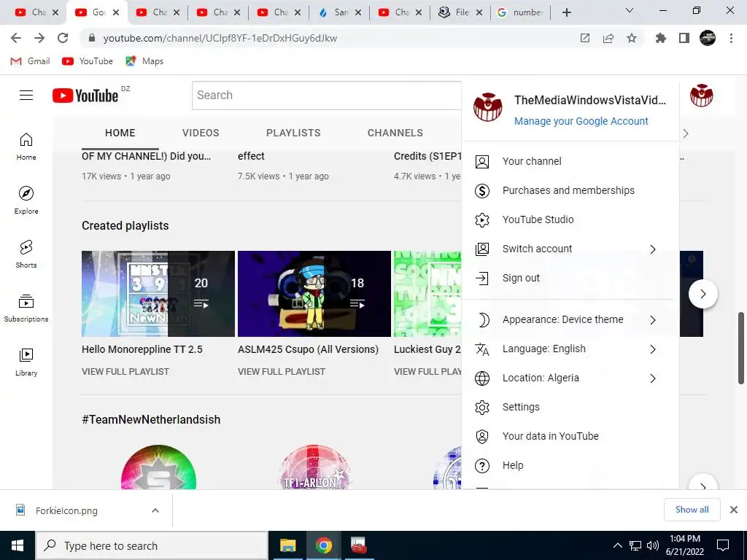This screenshot has height=560, width=747.
Task: Open Shorts in the left sidebar
Action: point(26,254)
